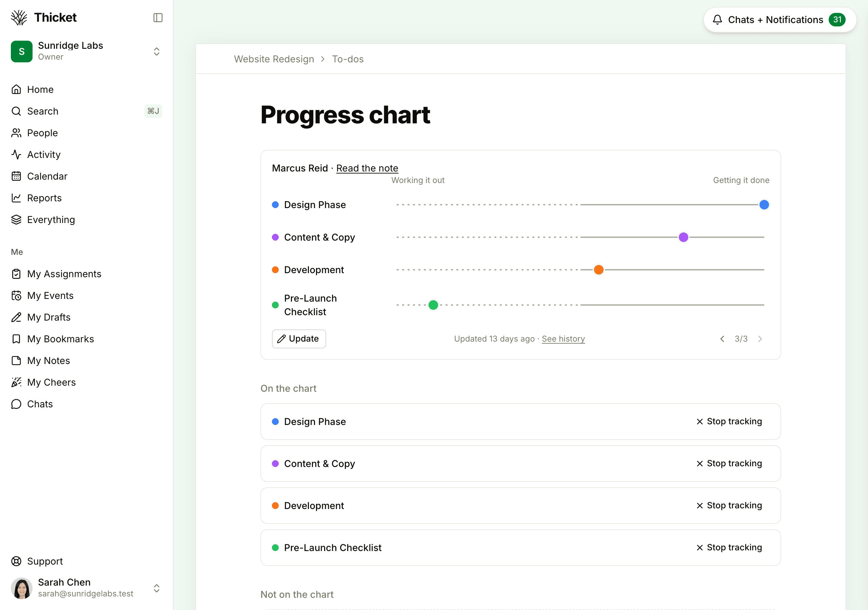
Task: Expand the Sunridge Labs workspace switcher
Action: [157, 52]
